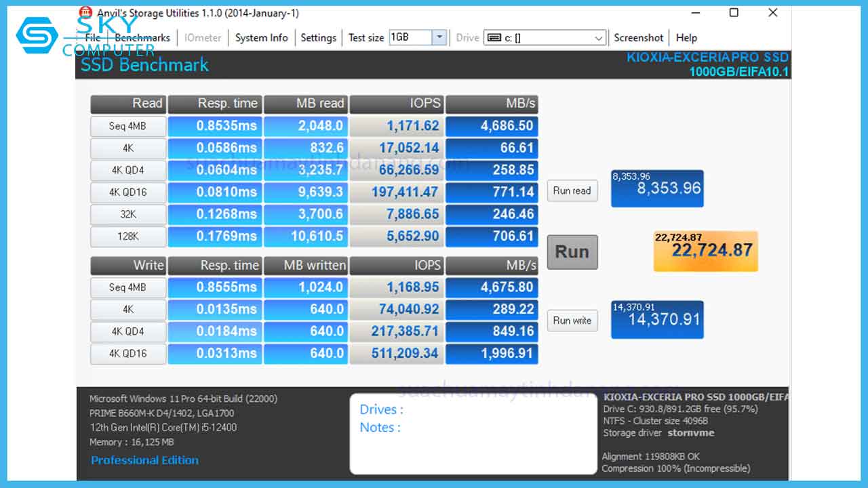Click the Run read button
The height and width of the screenshot is (488, 868).
pos(572,190)
